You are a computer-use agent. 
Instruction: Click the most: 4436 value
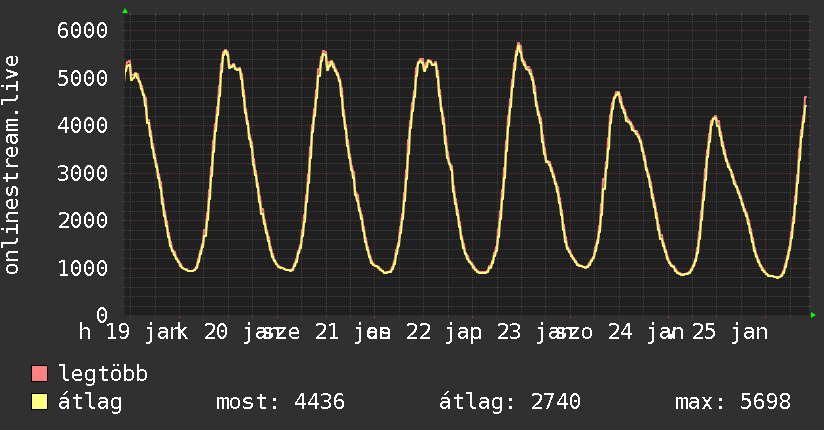point(280,402)
